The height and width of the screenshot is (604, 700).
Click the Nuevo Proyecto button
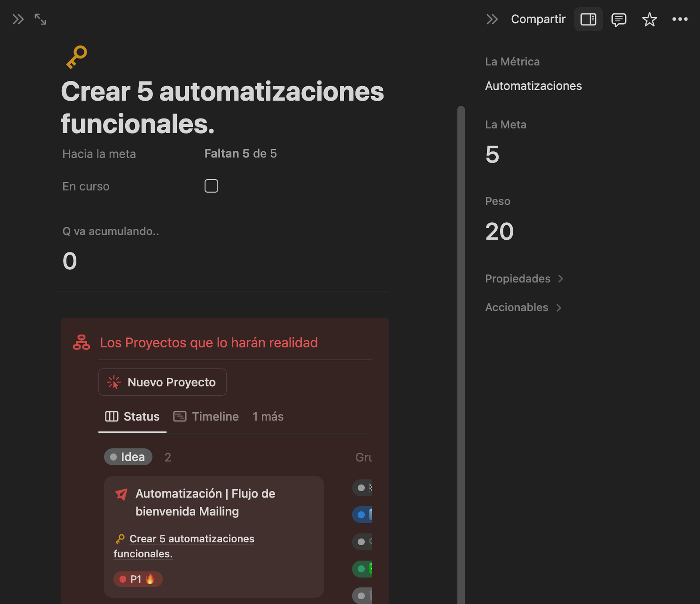(x=162, y=382)
